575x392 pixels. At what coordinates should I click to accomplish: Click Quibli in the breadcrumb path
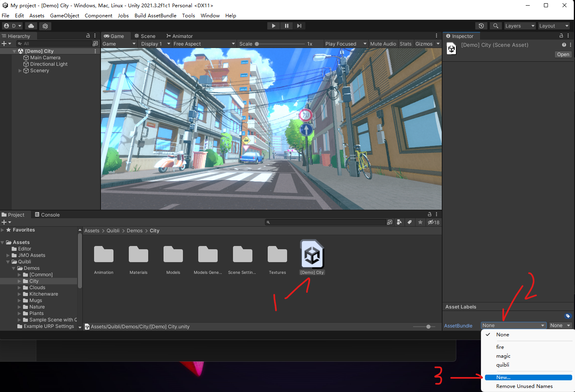coord(113,231)
